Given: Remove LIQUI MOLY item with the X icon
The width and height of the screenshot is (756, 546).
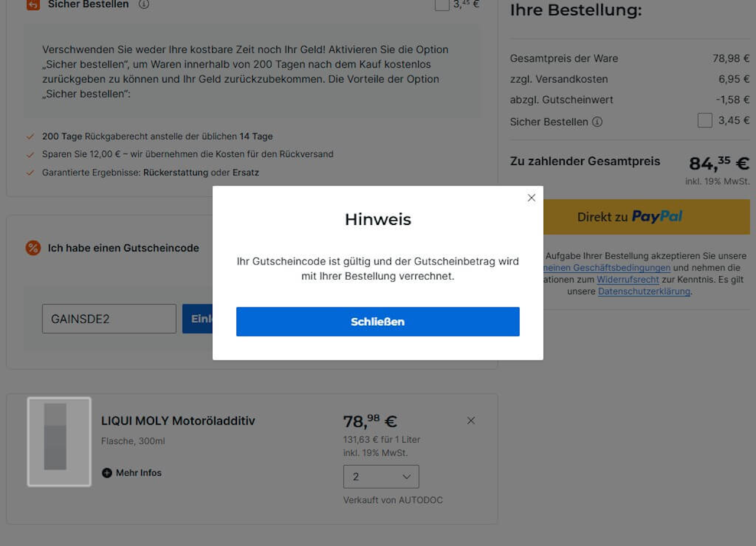Looking at the screenshot, I should pos(471,421).
